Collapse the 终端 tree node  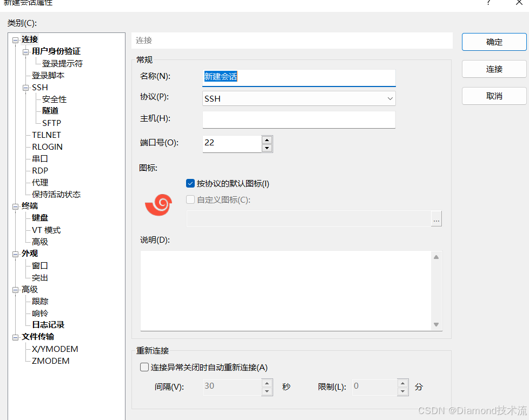click(x=16, y=206)
